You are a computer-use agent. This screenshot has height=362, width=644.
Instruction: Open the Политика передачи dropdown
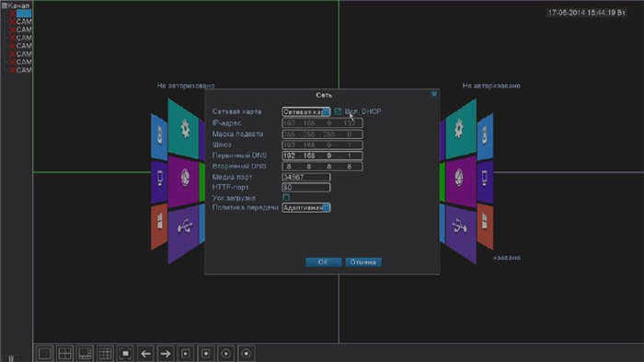[306, 208]
